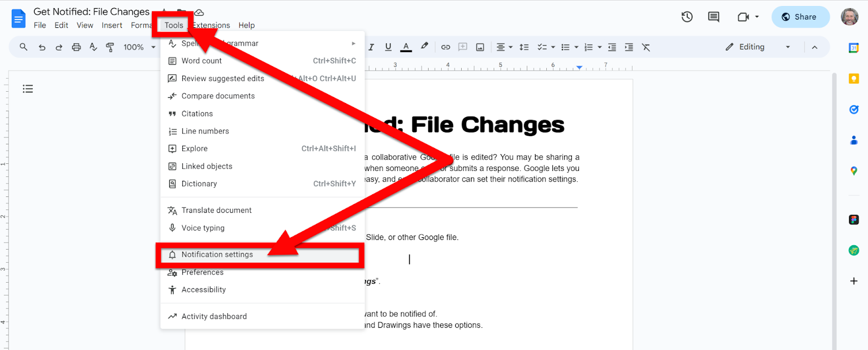This screenshot has height=350, width=868.
Task: Open the user account avatar
Action: tap(850, 17)
